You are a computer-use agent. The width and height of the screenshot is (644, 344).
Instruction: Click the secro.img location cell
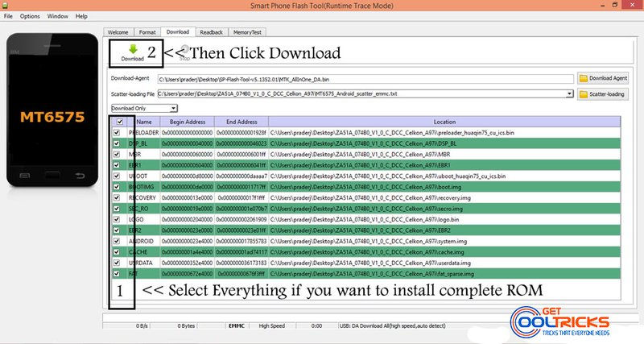(x=444, y=209)
